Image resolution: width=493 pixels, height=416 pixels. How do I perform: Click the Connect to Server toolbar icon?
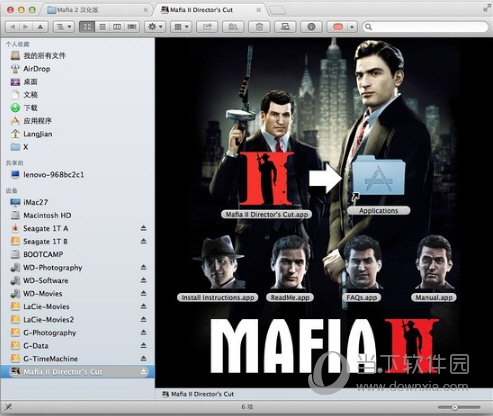point(285,27)
